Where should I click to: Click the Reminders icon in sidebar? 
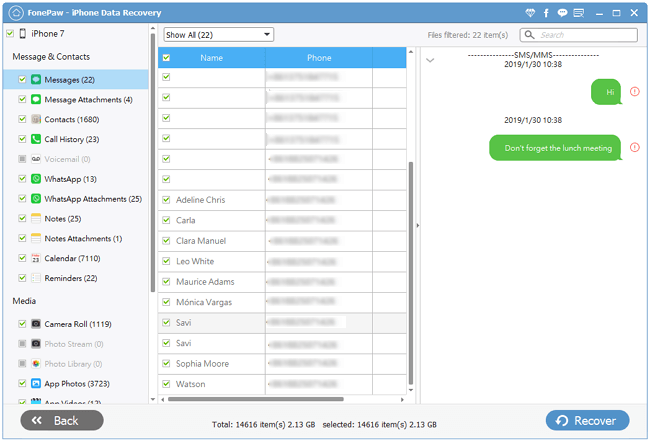click(x=36, y=278)
